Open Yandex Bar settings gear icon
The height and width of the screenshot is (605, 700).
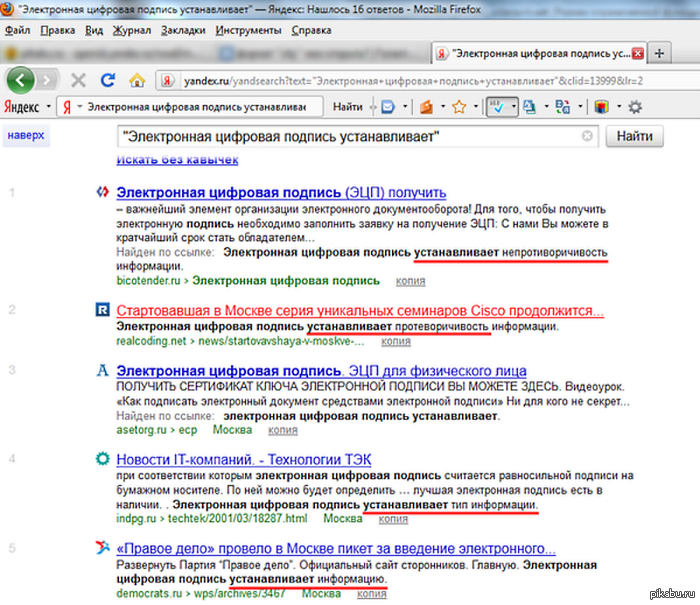[x=635, y=107]
